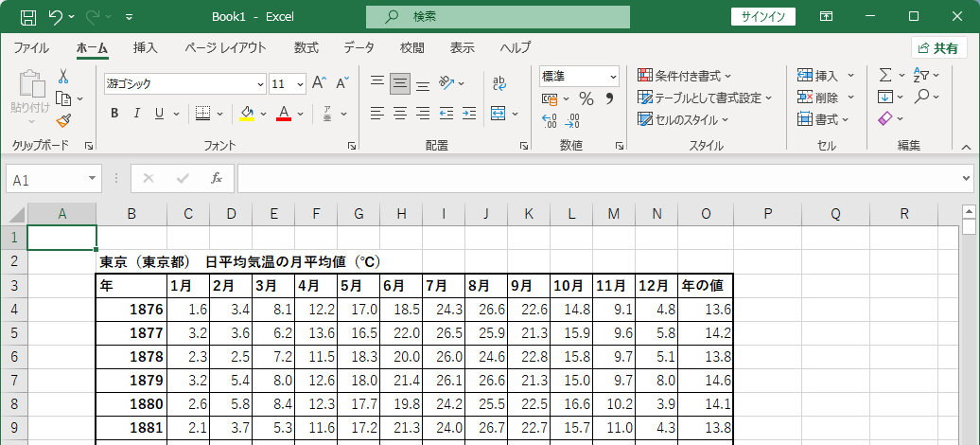Viewport: 980px width, 445px height.
Task: Switch to the 校閲 tab
Action: (x=411, y=47)
